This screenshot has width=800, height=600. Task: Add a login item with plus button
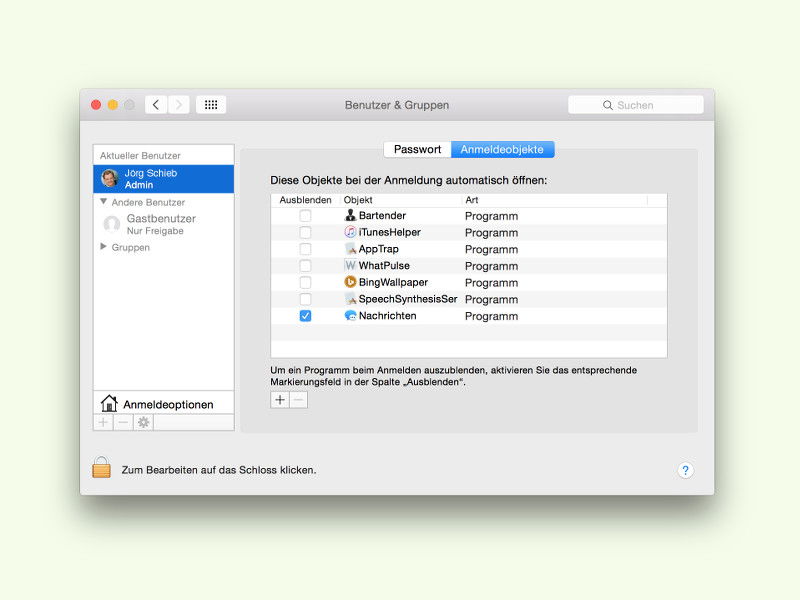click(x=280, y=399)
